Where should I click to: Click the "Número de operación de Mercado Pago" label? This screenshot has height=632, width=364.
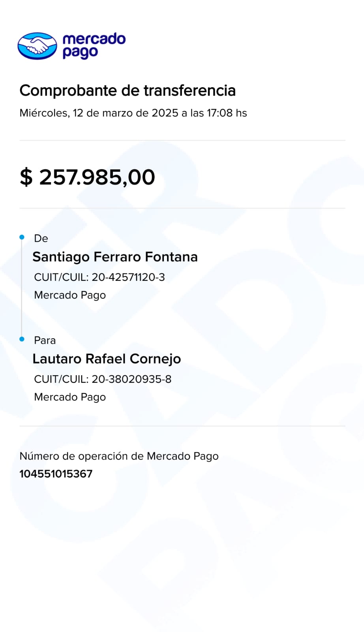[119, 456]
